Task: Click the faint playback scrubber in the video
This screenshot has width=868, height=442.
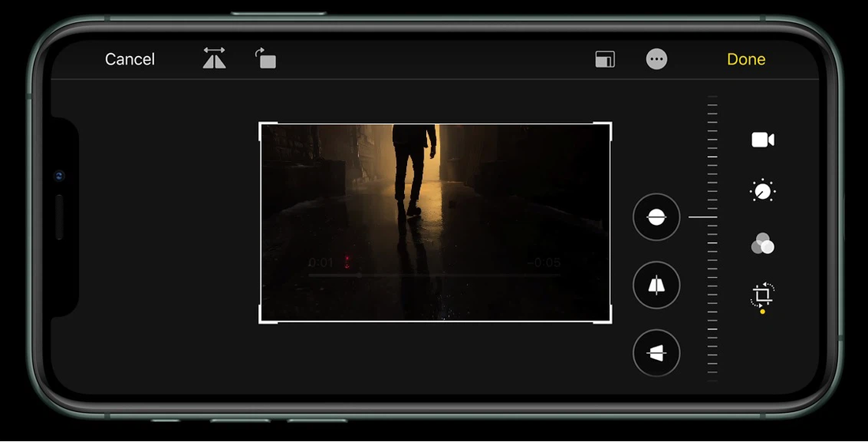Action: point(434,275)
